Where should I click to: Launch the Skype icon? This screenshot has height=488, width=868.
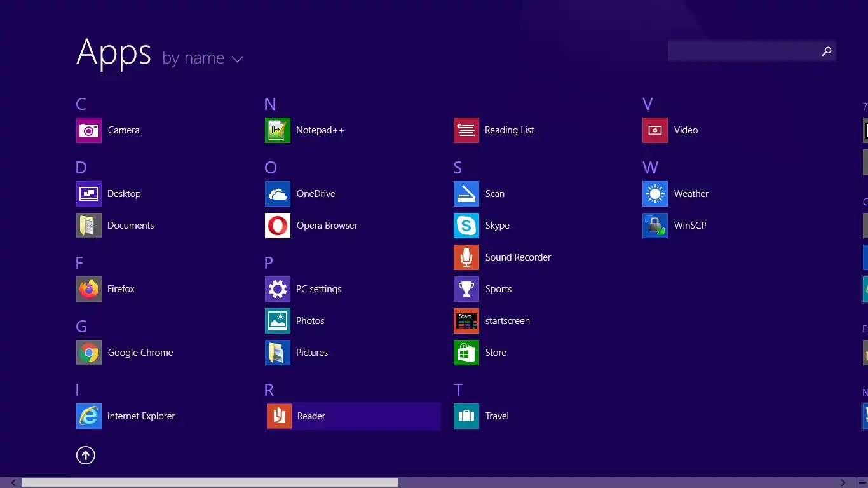coord(466,226)
